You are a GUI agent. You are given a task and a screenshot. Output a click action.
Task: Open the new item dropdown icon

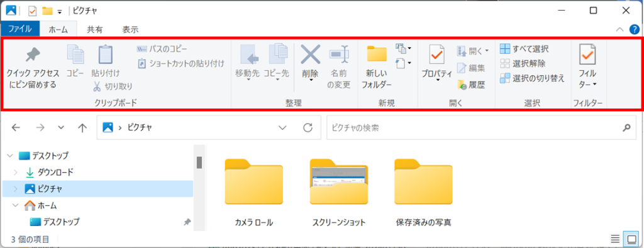[403, 49]
